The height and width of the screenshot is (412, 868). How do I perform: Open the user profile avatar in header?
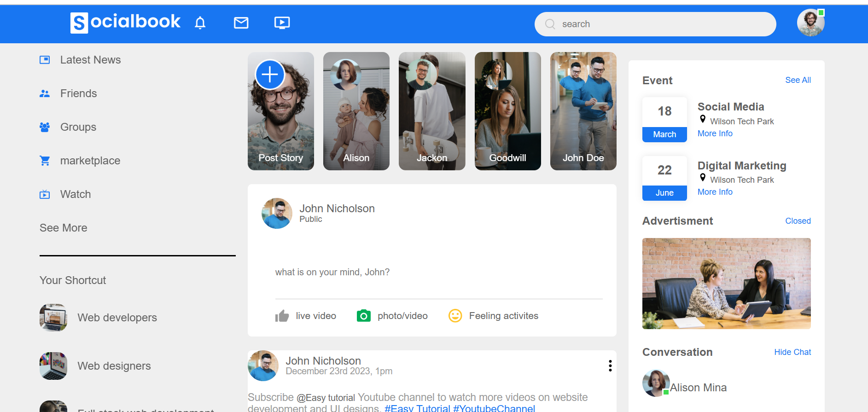coord(810,23)
